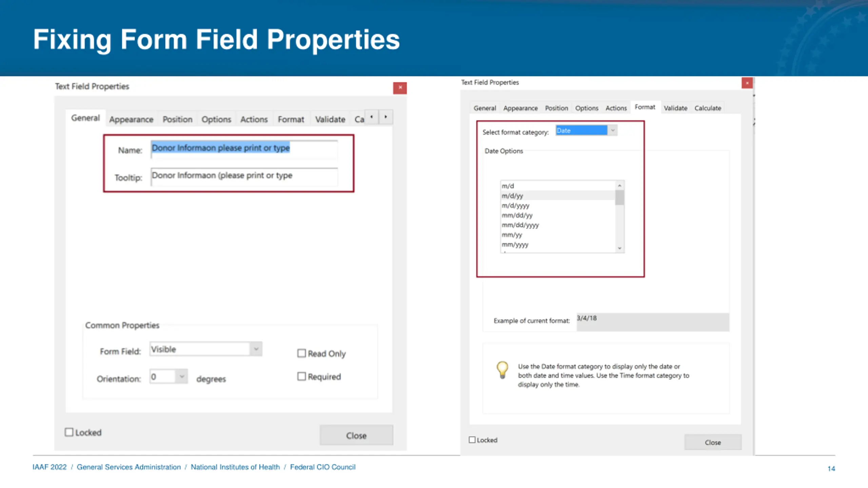Toggle Locked checkbox in left dialog

[x=69, y=432]
